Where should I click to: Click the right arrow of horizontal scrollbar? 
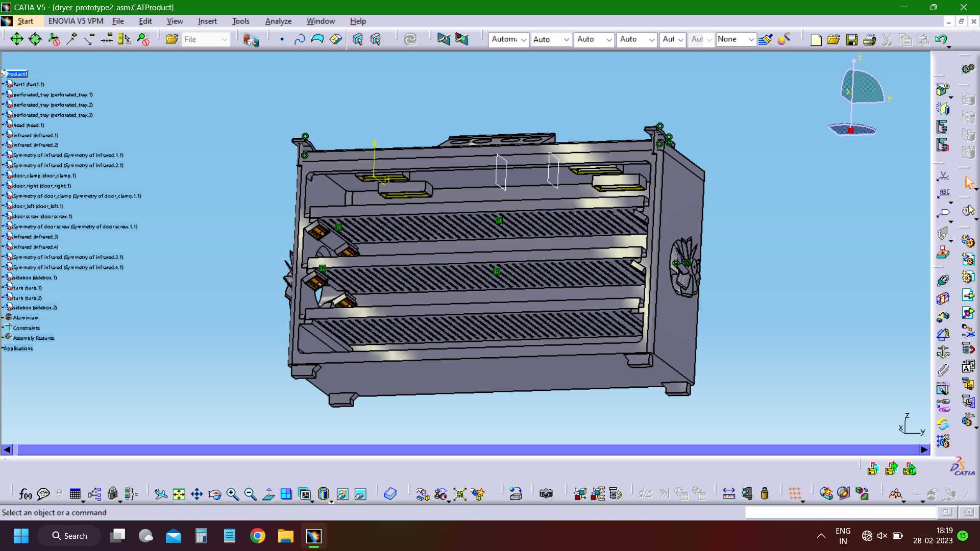pyautogui.click(x=924, y=449)
